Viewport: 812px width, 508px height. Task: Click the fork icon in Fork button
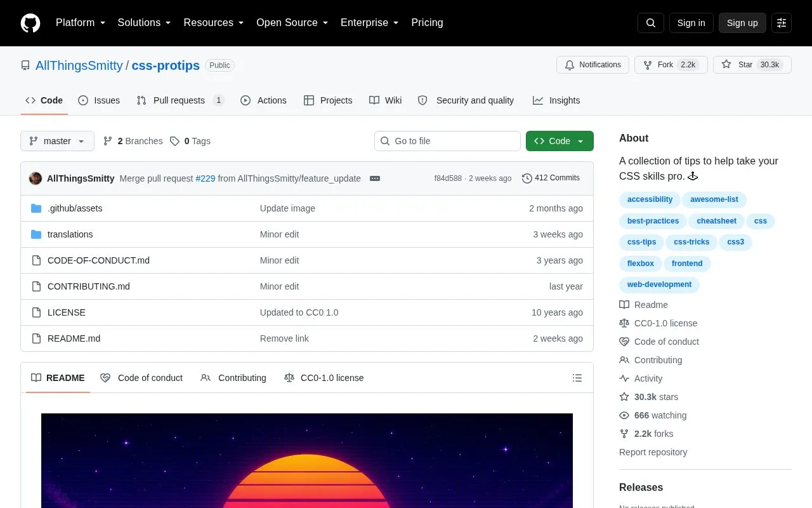(648, 65)
